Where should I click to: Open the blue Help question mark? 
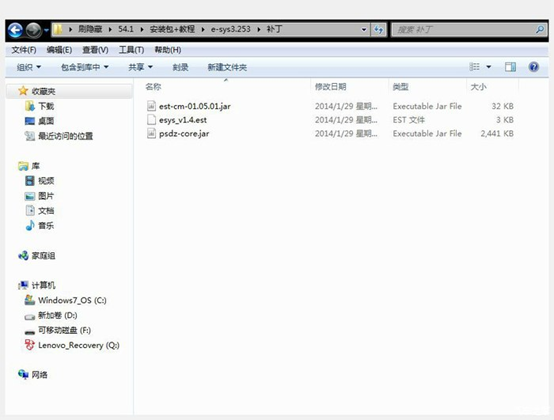click(x=534, y=67)
